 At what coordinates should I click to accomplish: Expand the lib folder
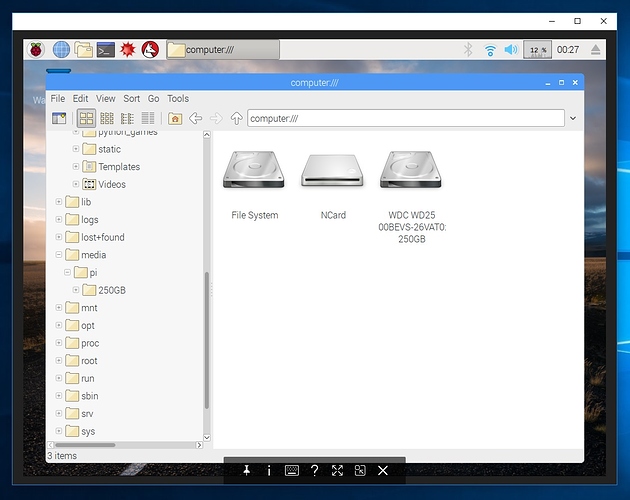pyautogui.click(x=59, y=201)
